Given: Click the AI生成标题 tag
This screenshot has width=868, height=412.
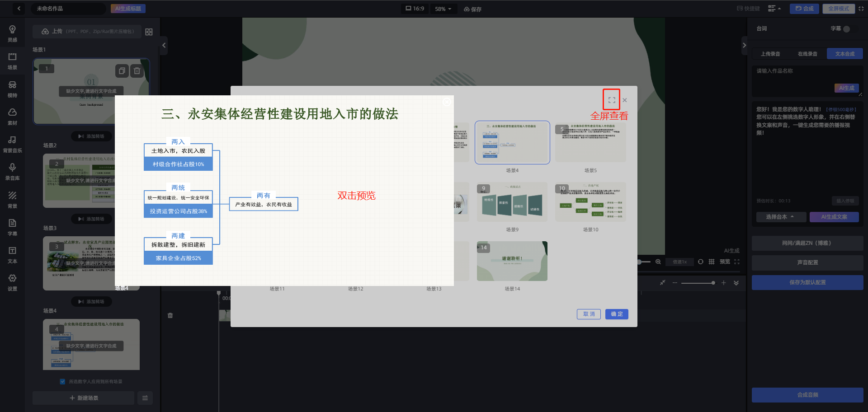Looking at the screenshot, I should [128, 9].
